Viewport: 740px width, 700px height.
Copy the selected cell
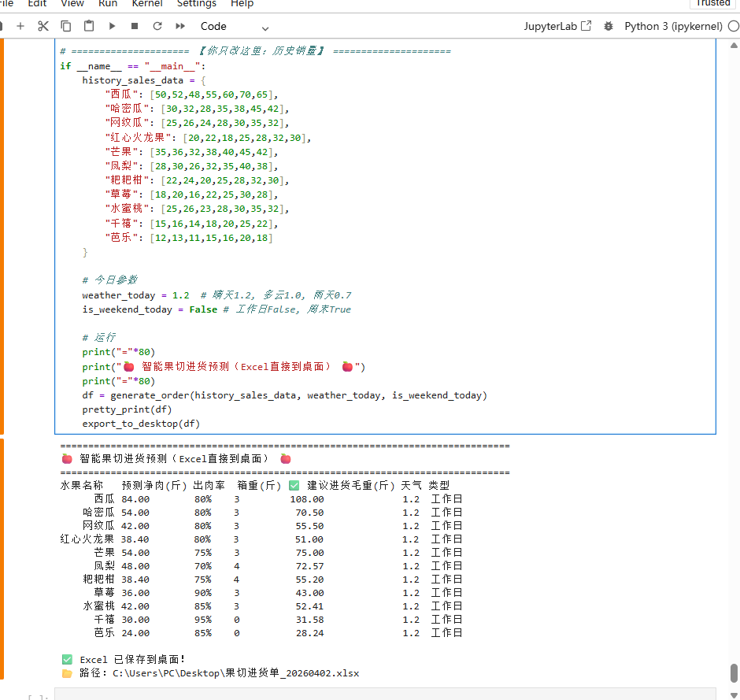pos(66,26)
